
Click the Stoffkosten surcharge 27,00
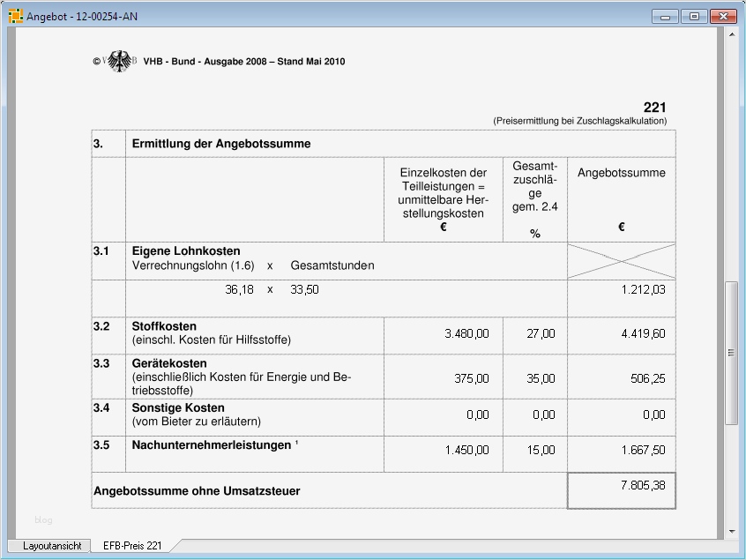(x=541, y=333)
